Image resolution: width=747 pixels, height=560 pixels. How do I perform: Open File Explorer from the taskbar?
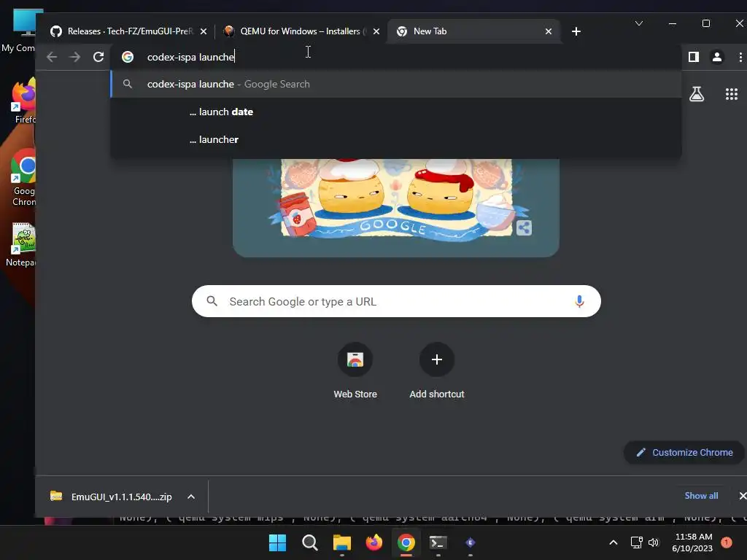[341, 542]
